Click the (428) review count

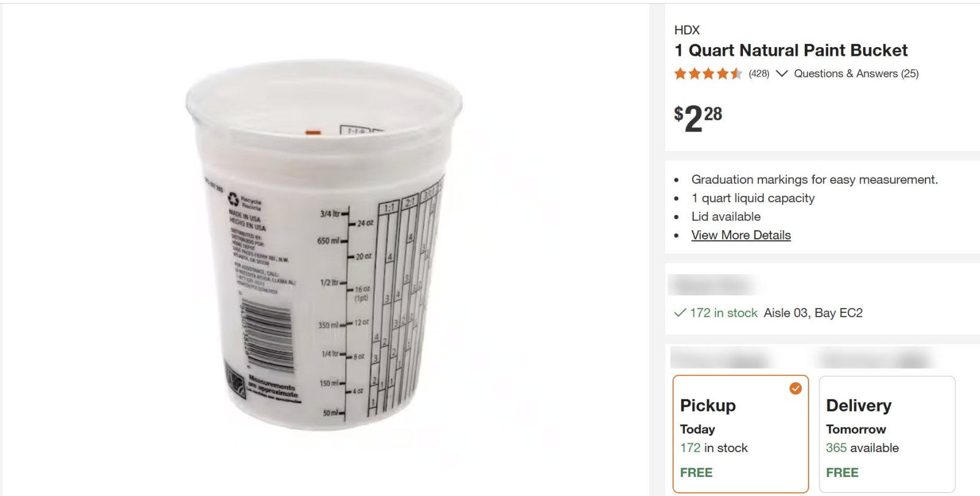(x=759, y=73)
